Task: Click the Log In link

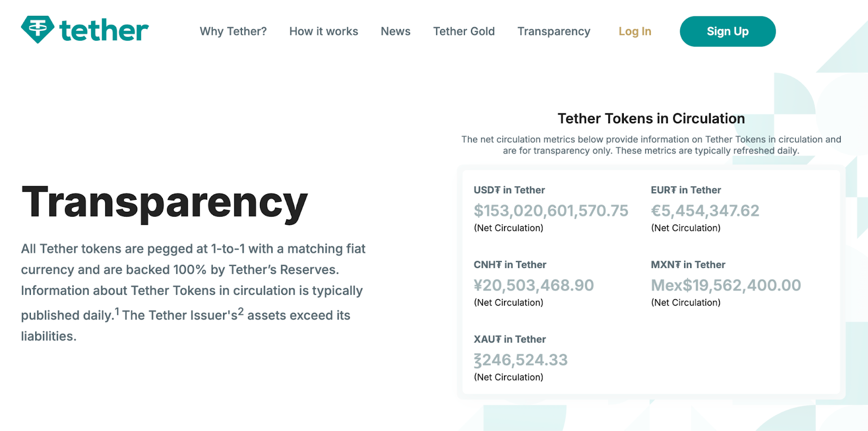Action: 635,31
